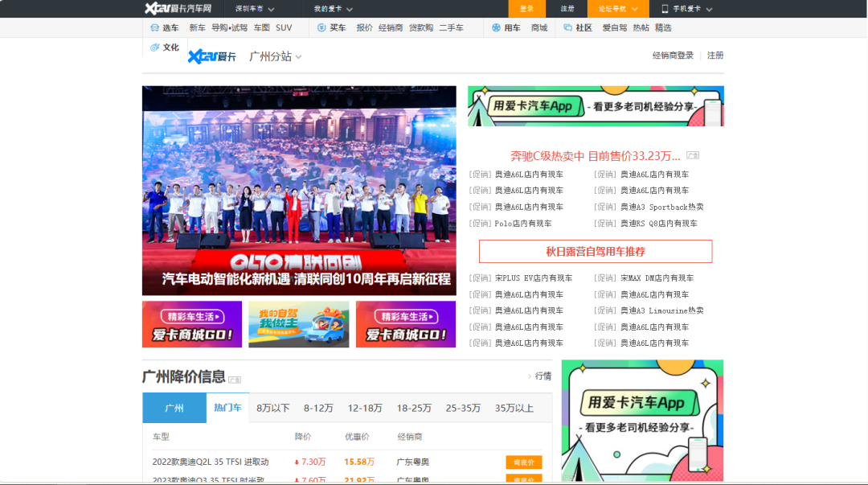
Task: Open the 经销商登录 link
Action: pos(673,55)
